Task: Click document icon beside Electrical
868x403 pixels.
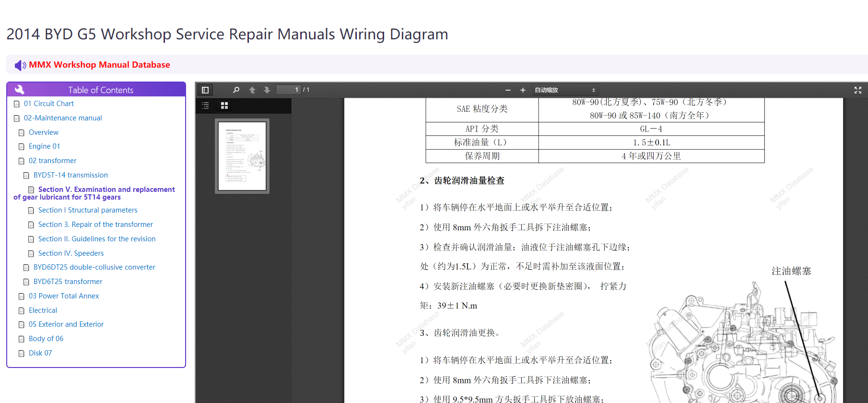Action: pos(22,311)
